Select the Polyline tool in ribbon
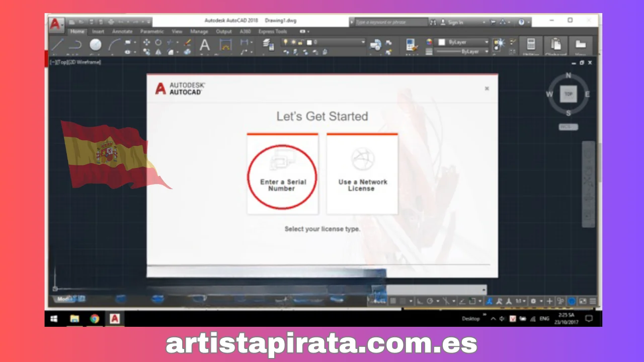 [75, 45]
